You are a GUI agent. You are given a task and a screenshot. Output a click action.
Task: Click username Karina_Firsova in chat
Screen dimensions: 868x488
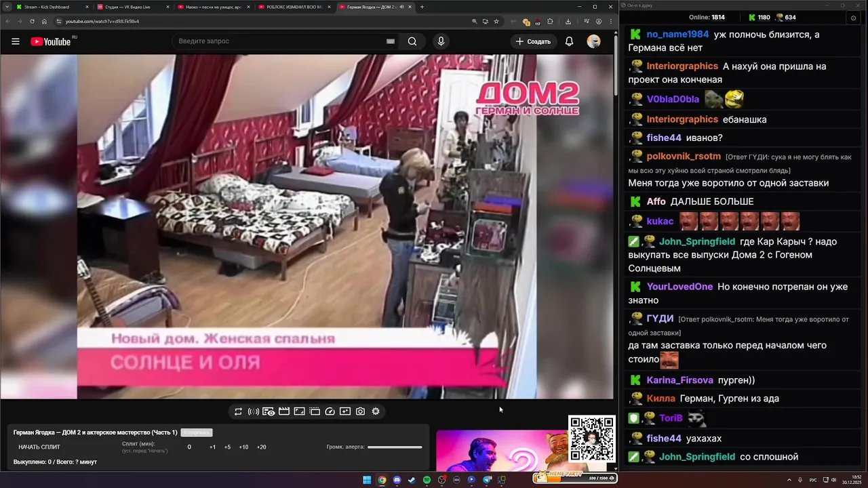pos(679,380)
